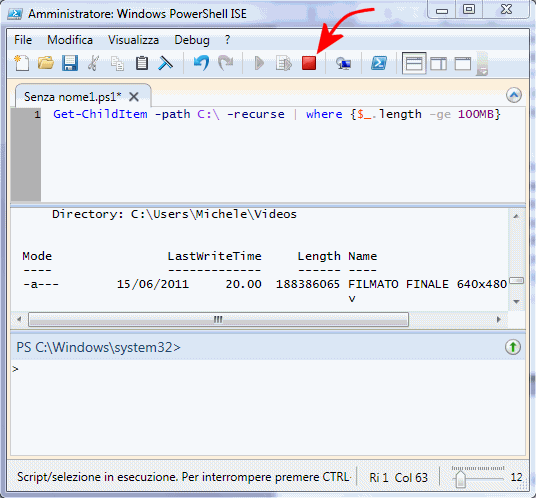The width and height of the screenshot is (536, 498).
Task: Click the Name column header in output
Action: click(363, 256)
